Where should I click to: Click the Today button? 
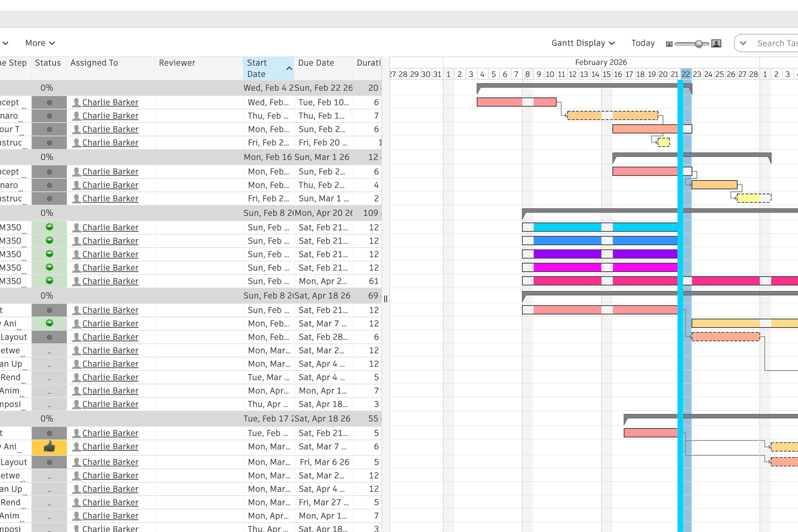tap(643, 43)
